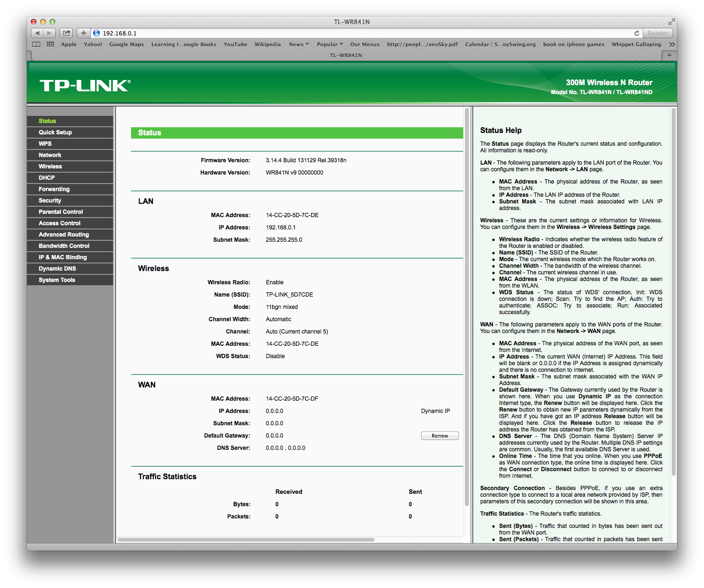Image resolution: width=704 pixels, height=588 pixels.
Task: Click the Reader button
Action: click(658, 33)
